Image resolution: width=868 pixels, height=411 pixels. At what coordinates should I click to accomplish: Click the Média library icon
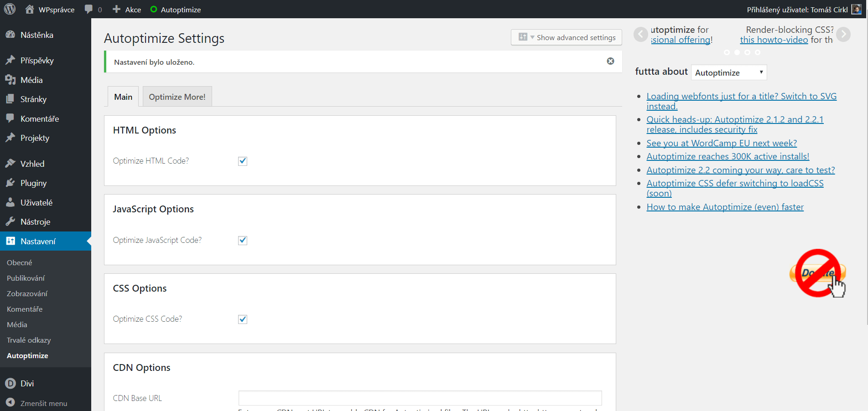tap(10, 80)
